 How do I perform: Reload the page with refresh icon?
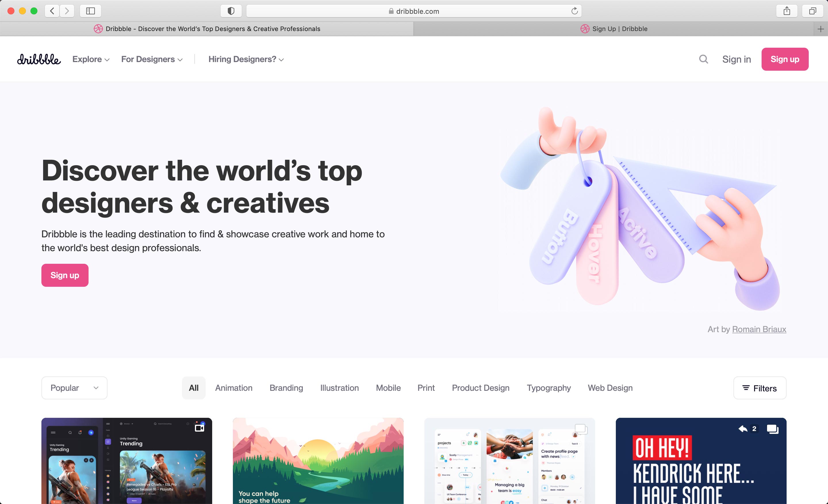click(574, 11)
